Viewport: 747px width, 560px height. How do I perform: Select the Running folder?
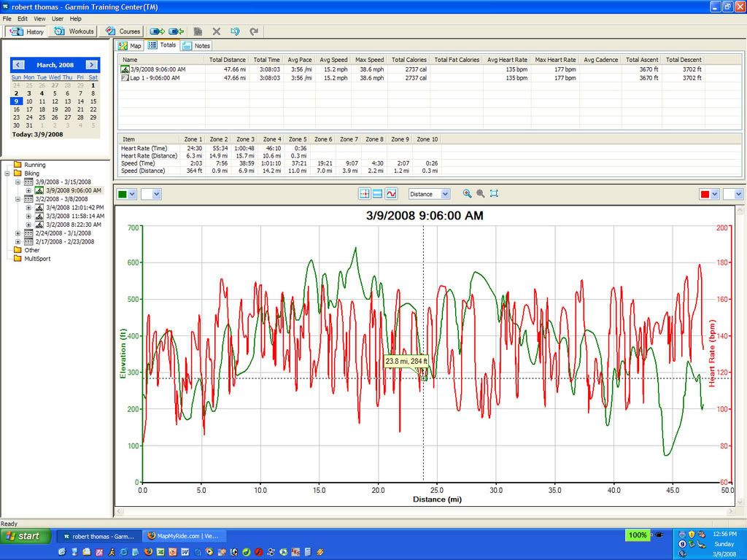(35, 165)
